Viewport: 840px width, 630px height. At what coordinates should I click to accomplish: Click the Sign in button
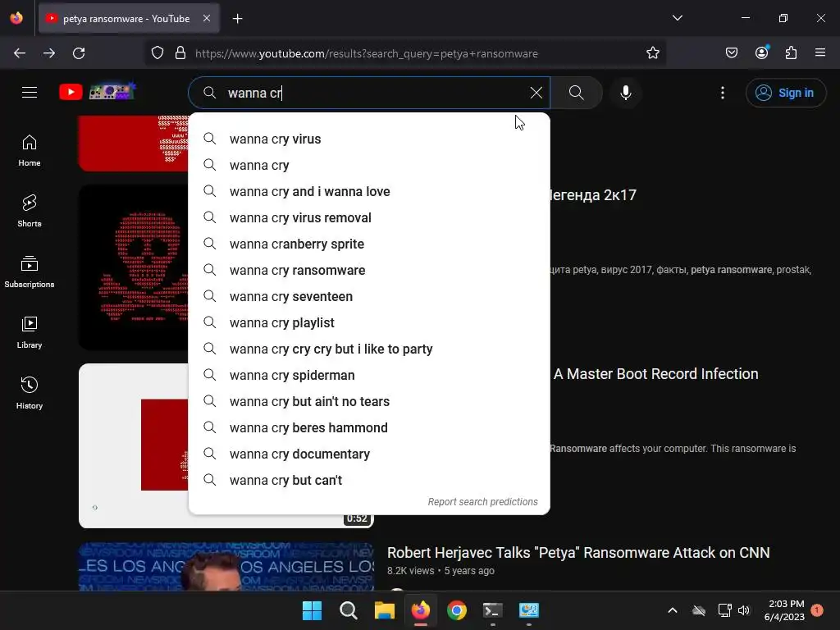785,93
